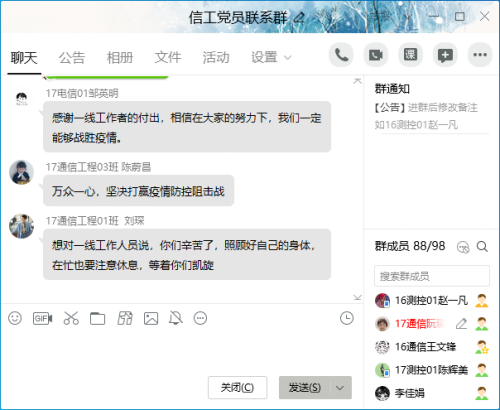Click the 关闭(C) button
The image size is (500, 410).
tap(237, 388)
